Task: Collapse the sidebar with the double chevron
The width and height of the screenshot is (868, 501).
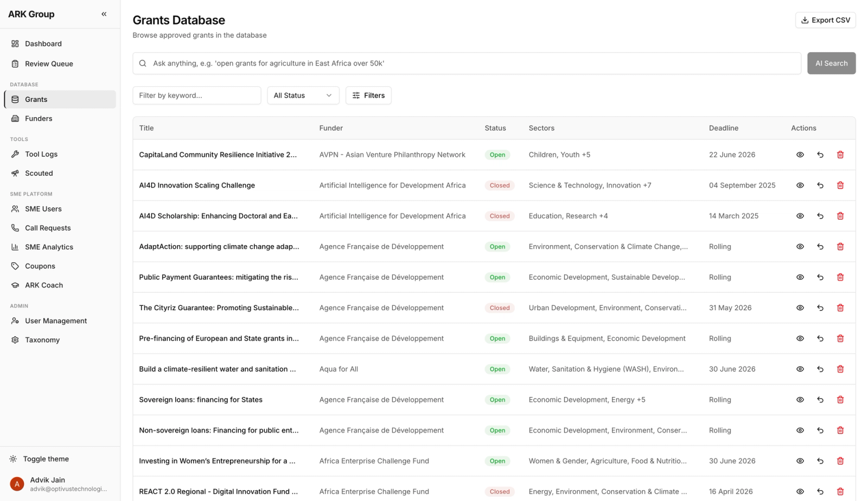Action: coord(104,14)
